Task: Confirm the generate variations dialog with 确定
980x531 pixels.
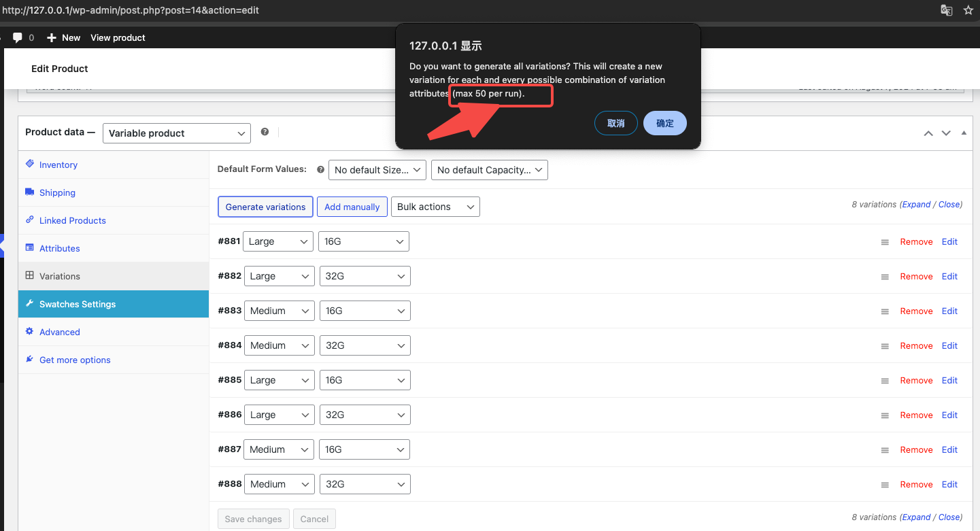Action: pos(664,123)
